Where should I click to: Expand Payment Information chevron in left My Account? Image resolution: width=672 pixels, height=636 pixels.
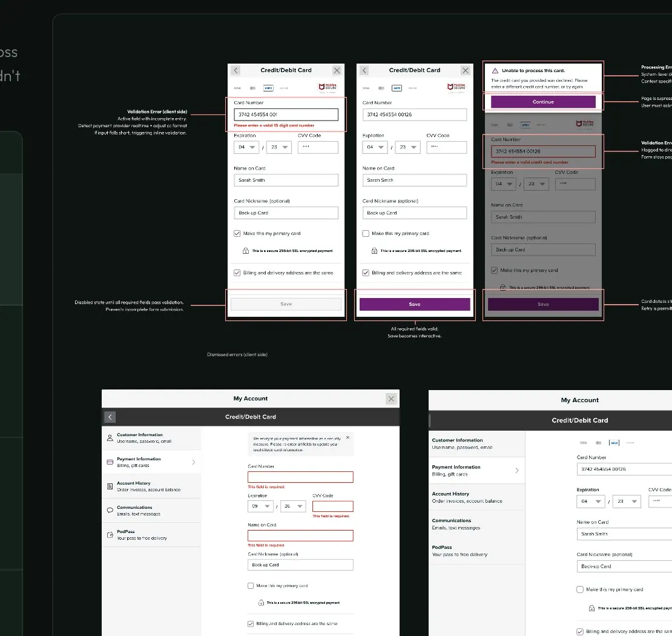tap(194, 462)
